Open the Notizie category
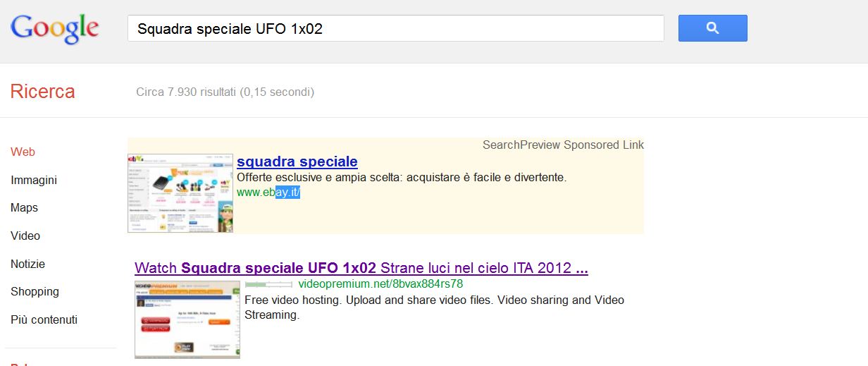Image resolution: width=868 pixels, height=366 pixels. (x=28, y=264)
